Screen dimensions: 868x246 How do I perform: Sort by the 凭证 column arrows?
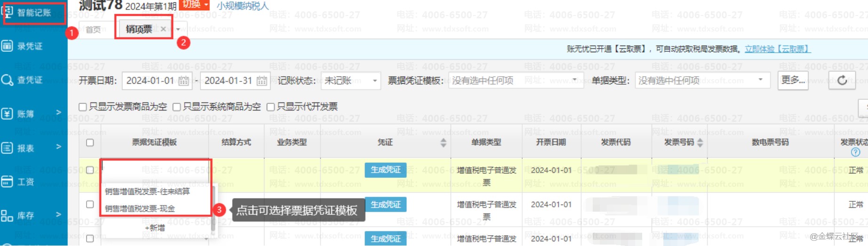tap(443, 143)
